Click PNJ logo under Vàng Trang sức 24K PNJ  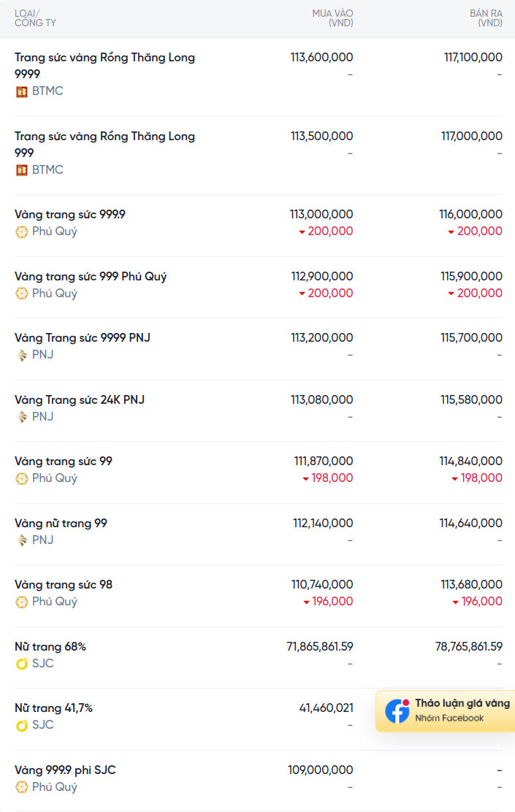tap(22, 418)
